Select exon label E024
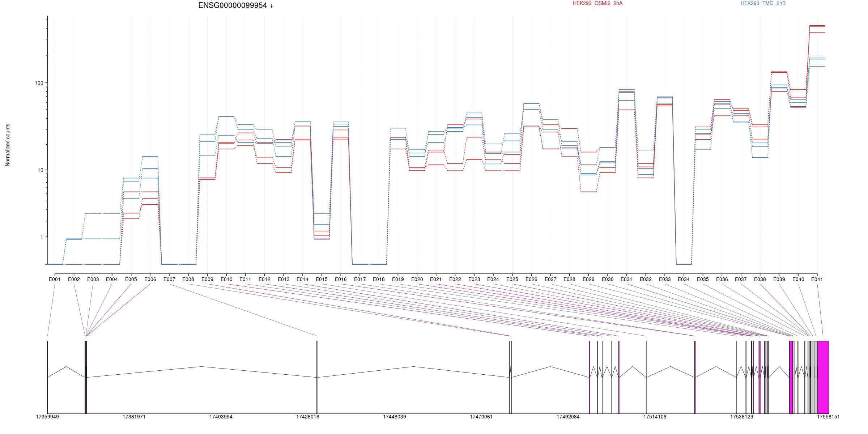868x434 pixels. (493, 280)
